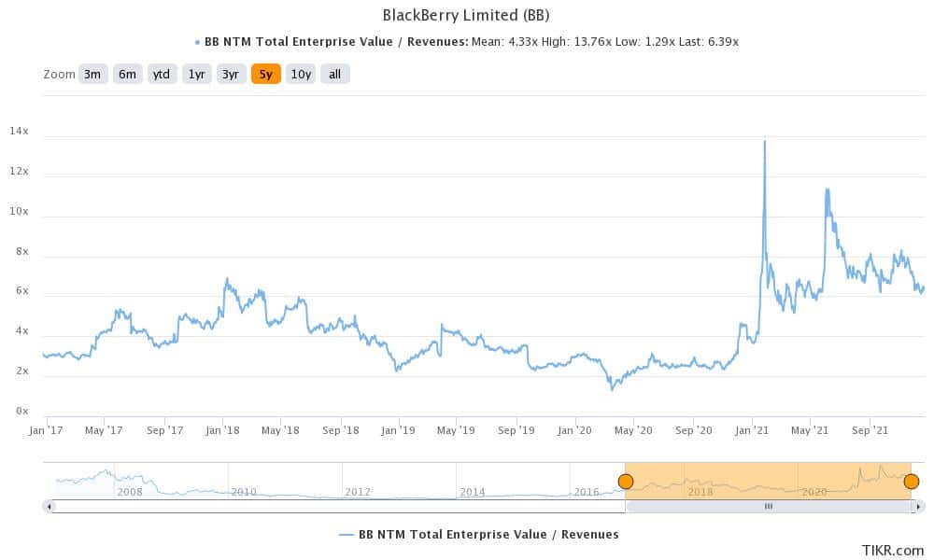Click the left scrollbar arrow

[x=50, y=507]
